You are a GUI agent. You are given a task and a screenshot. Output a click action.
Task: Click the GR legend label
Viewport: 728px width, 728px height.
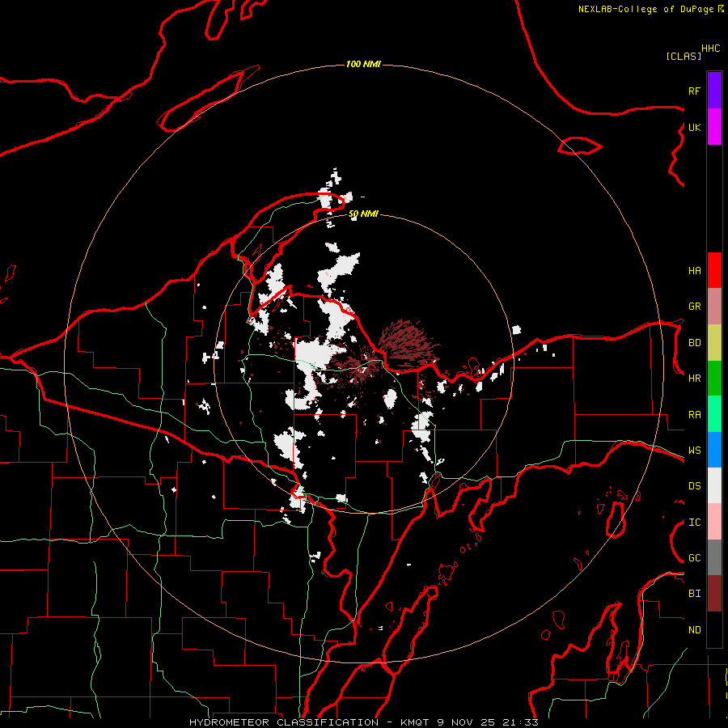[x=694, y=307]
